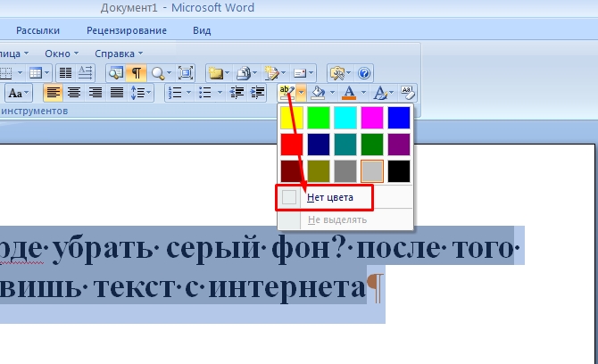Click the Shading paint bucket icon

(318, 92)
